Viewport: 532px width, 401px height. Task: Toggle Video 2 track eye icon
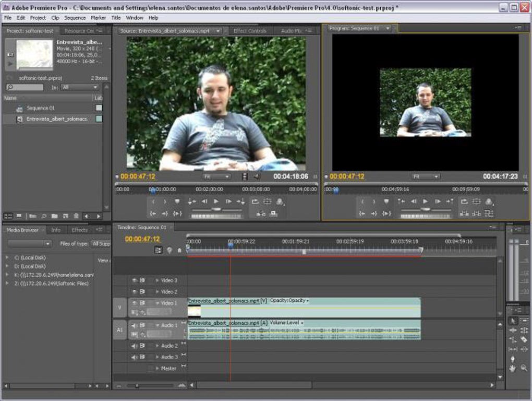(x=135, y=292)
